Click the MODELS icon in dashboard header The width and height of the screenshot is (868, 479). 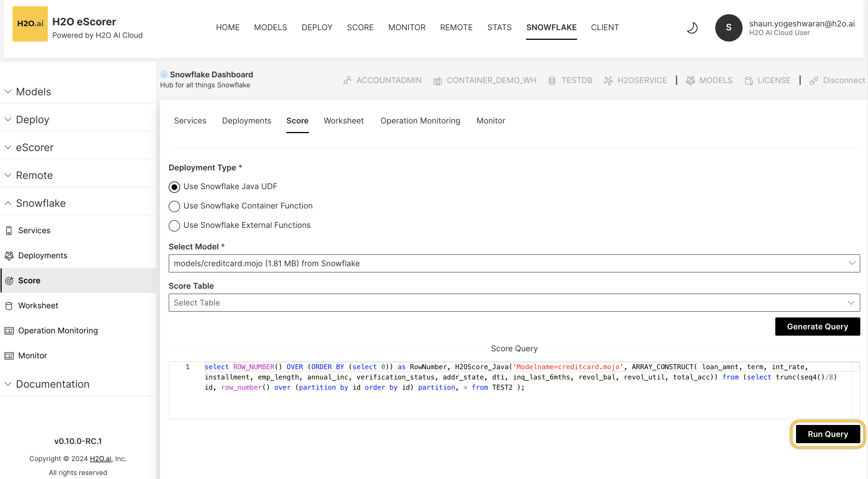(x=691, y=80)
